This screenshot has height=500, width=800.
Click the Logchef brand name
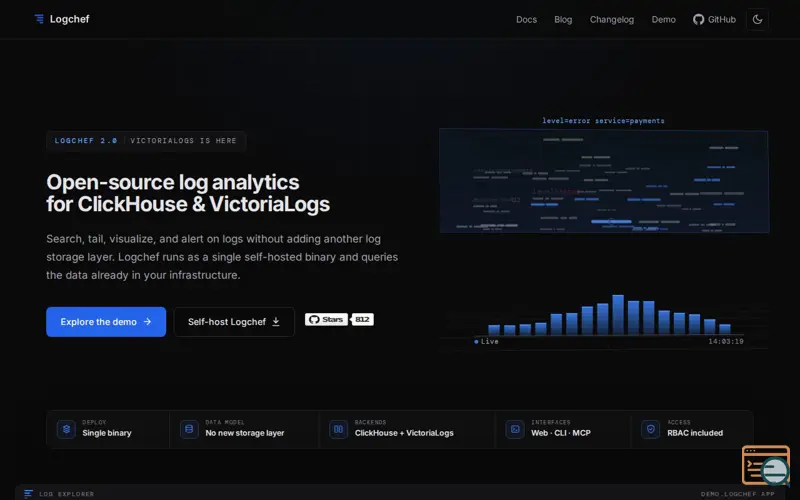[69, 19]
